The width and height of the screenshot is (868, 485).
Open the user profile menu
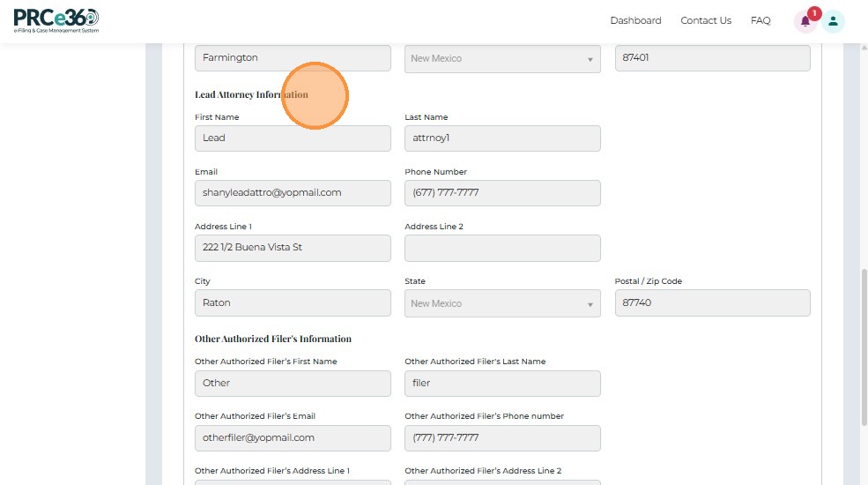coord(833,21)
